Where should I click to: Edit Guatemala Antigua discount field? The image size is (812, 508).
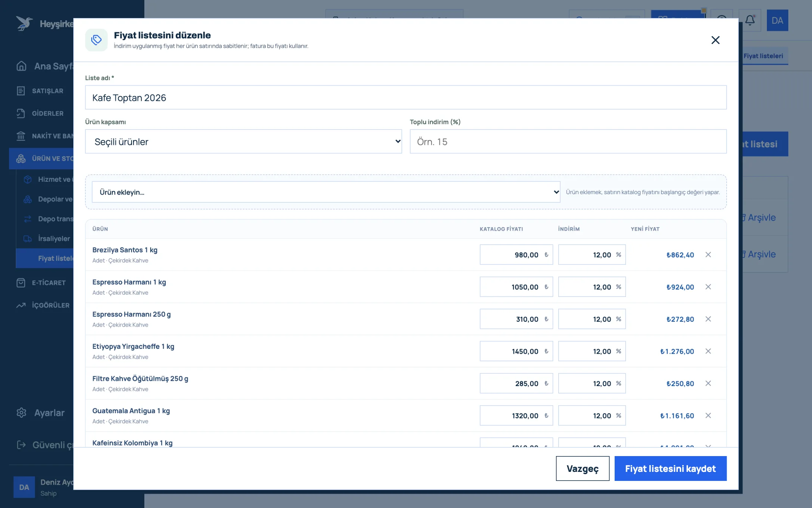tap(592, 415)
